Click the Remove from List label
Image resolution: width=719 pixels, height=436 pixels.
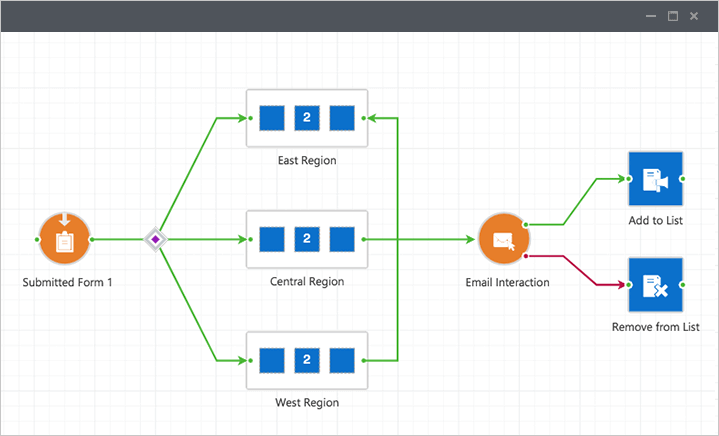coord(655,327)
